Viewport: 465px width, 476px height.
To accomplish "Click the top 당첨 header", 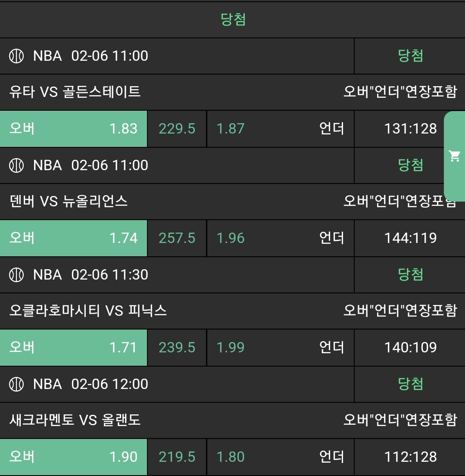I will 233,19.
